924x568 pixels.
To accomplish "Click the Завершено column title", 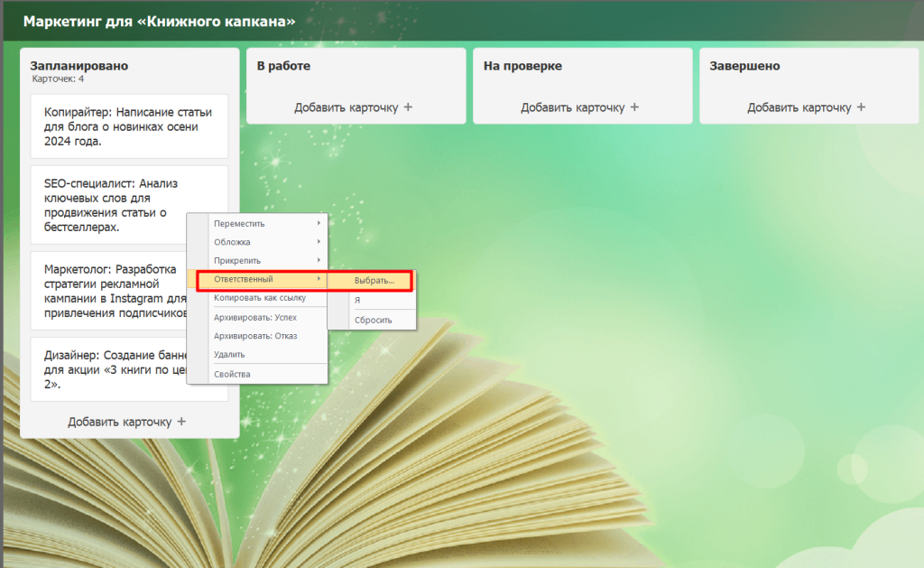I will pos(744,66).
